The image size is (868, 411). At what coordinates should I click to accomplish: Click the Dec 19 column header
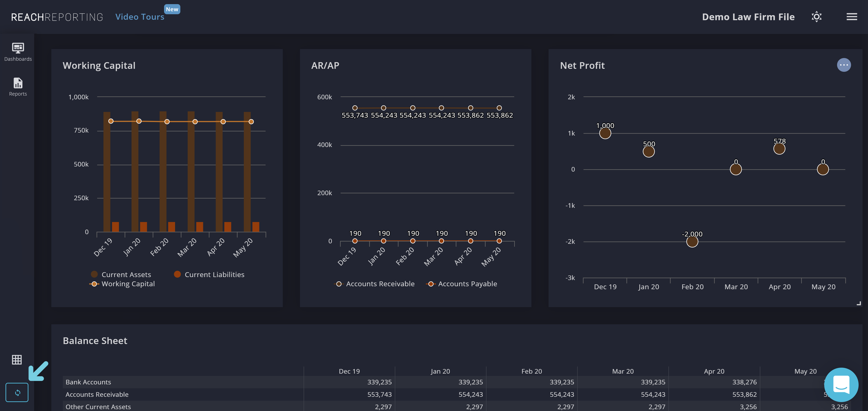coord(349,371)
